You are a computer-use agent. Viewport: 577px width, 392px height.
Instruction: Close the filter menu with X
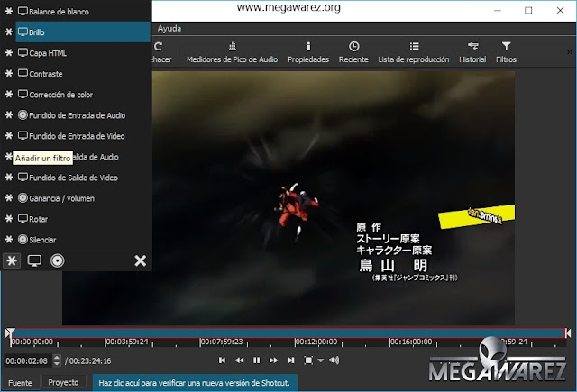[141, 260]
